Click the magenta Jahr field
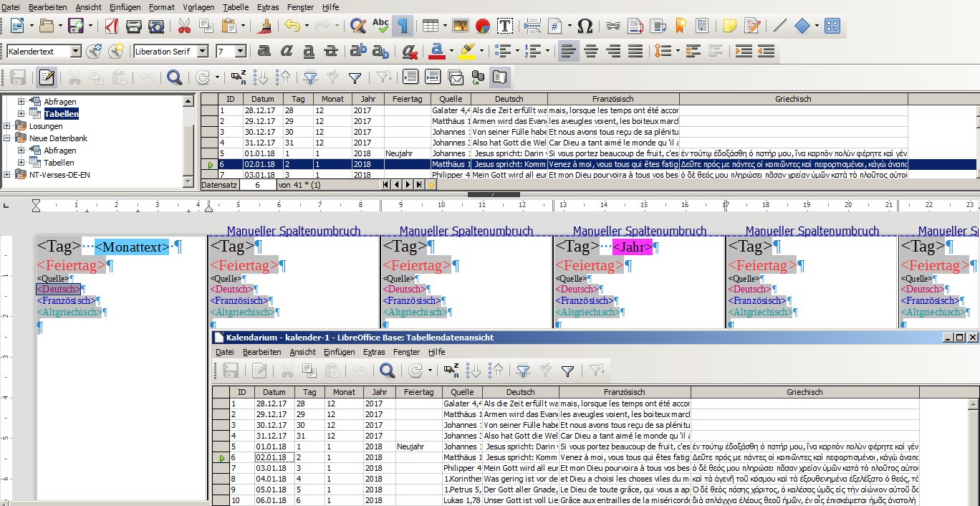 click(633, 247)
